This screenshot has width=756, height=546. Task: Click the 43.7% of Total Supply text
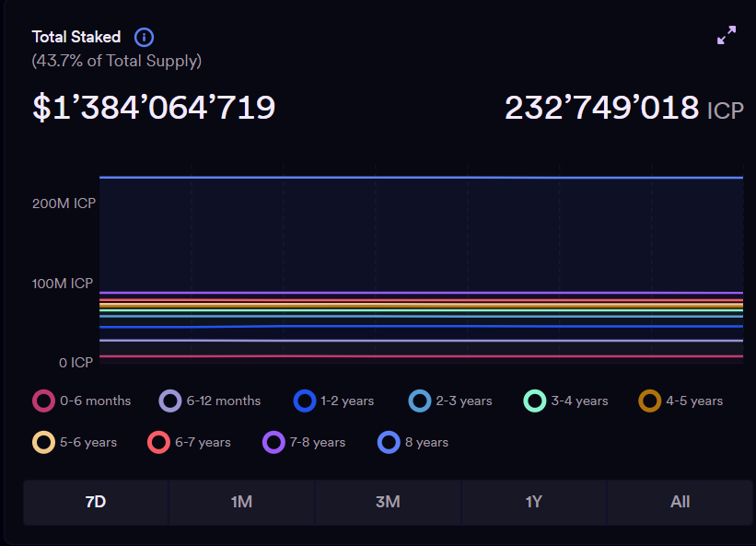click(117, 61)
